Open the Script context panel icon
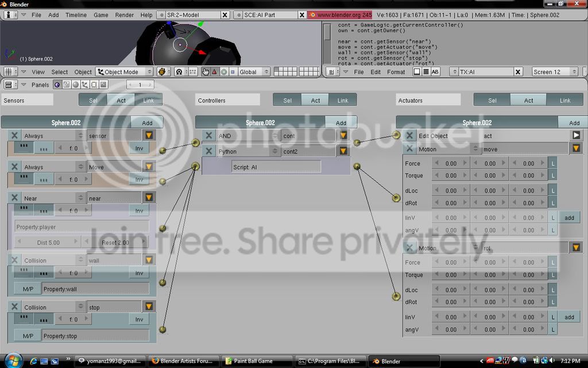588x368 pixels. click(67, 85)
